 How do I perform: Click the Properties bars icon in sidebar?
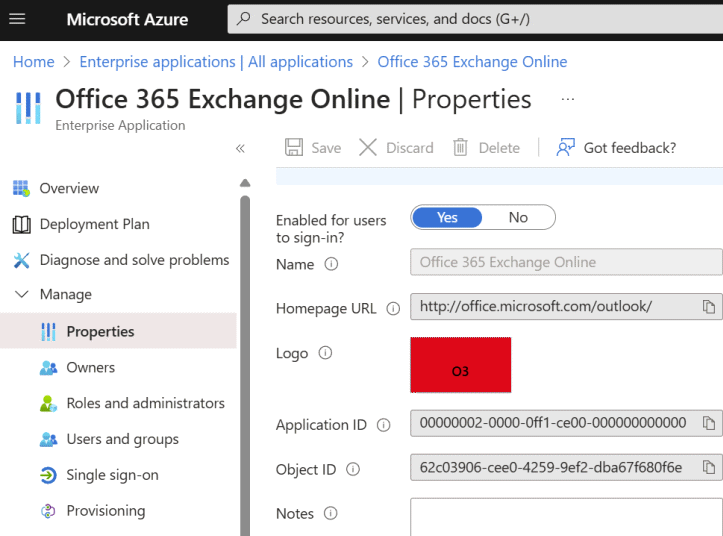(x=48, y=332)
